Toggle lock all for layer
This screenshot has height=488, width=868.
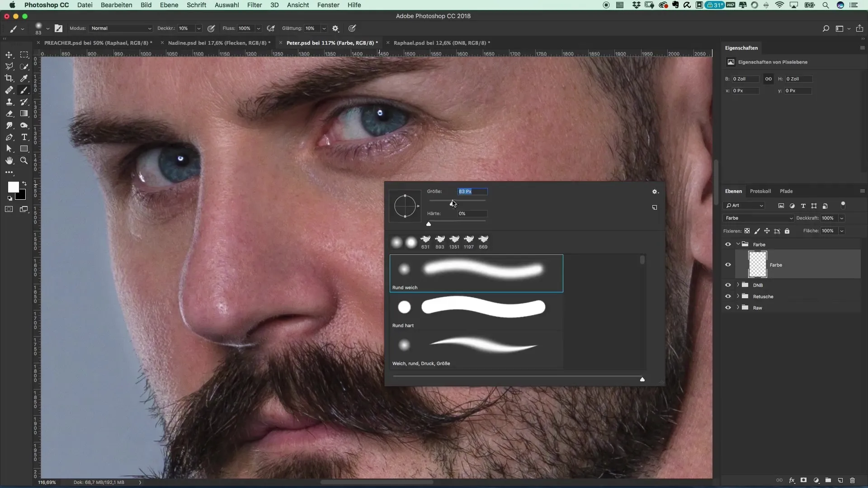[787, 231]
